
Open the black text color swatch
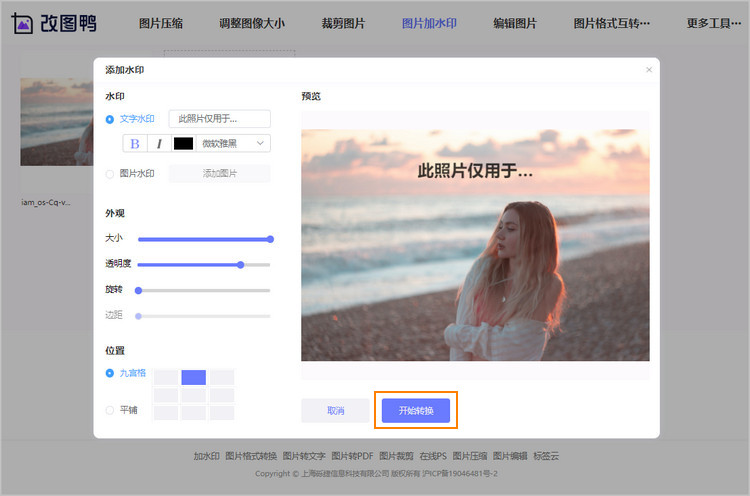pyautogui.click(x=183, y=143)
